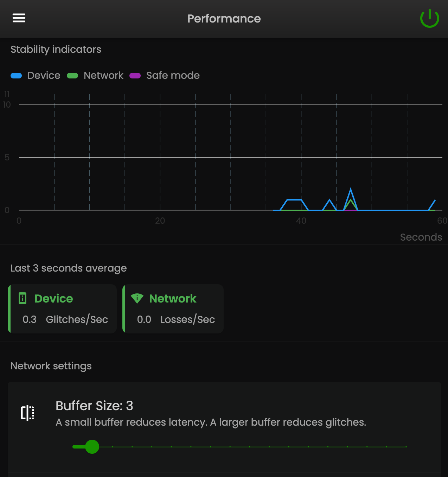Toggle Network series via its legend label

(x=103, y=76)
